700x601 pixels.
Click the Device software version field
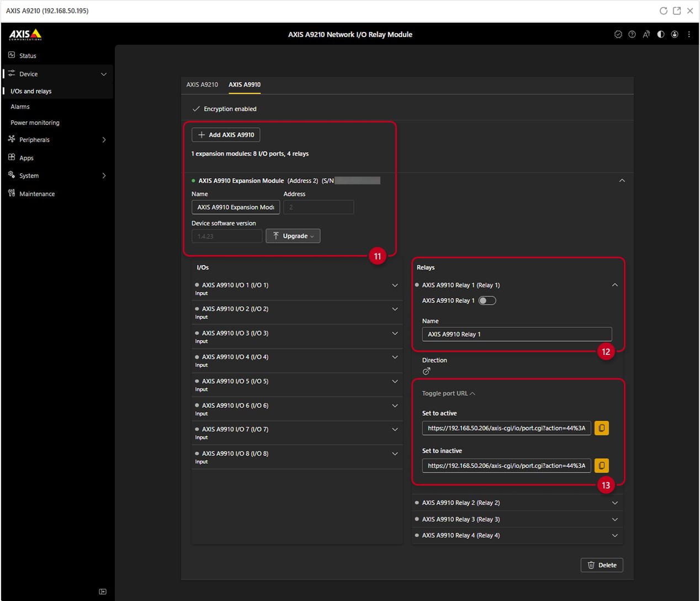[227, 236]
